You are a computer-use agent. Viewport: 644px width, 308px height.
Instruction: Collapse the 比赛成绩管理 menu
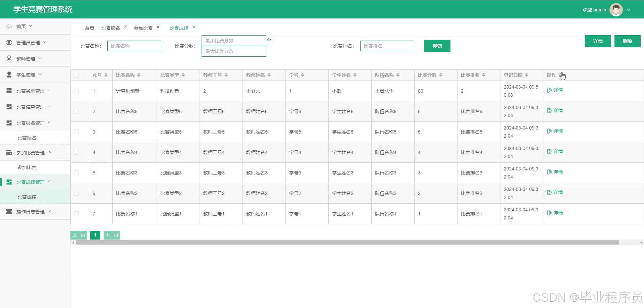(x=49, y=182)
